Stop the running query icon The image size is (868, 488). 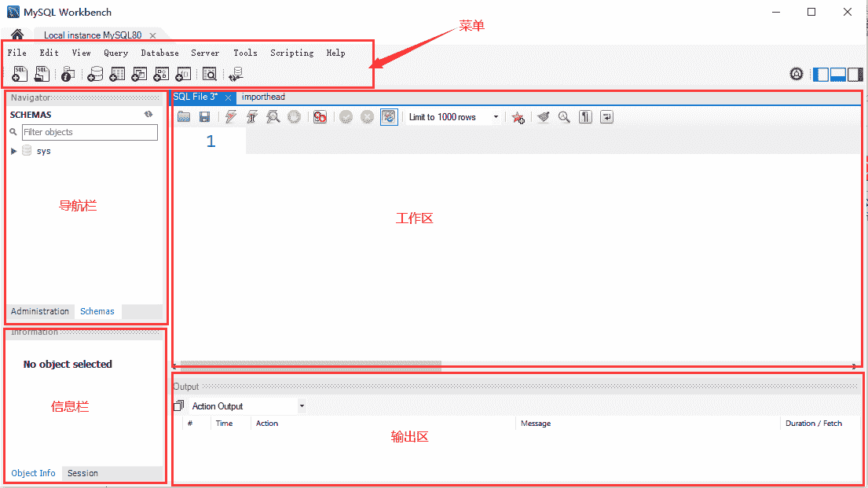[294, 117]
